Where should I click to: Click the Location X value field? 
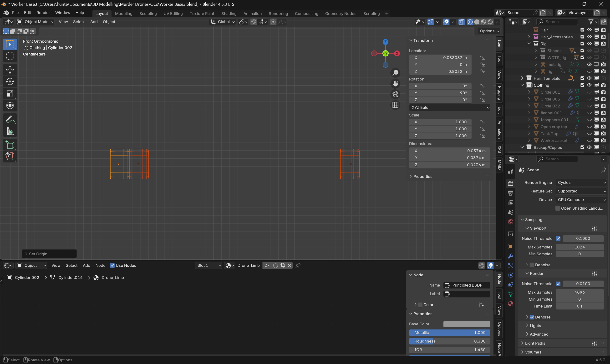440,58
